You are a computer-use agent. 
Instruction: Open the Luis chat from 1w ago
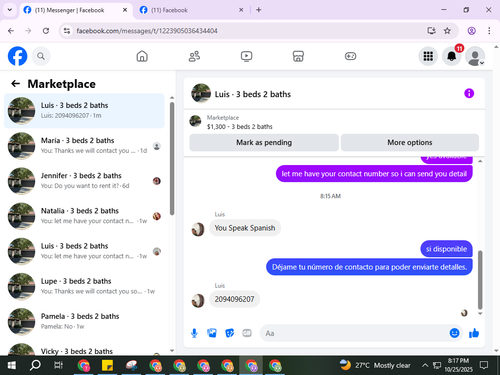[x=84, y=251]
